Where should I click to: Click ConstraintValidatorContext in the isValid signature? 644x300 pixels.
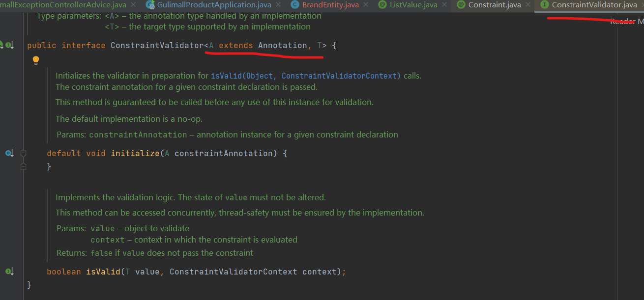point(234,272)
